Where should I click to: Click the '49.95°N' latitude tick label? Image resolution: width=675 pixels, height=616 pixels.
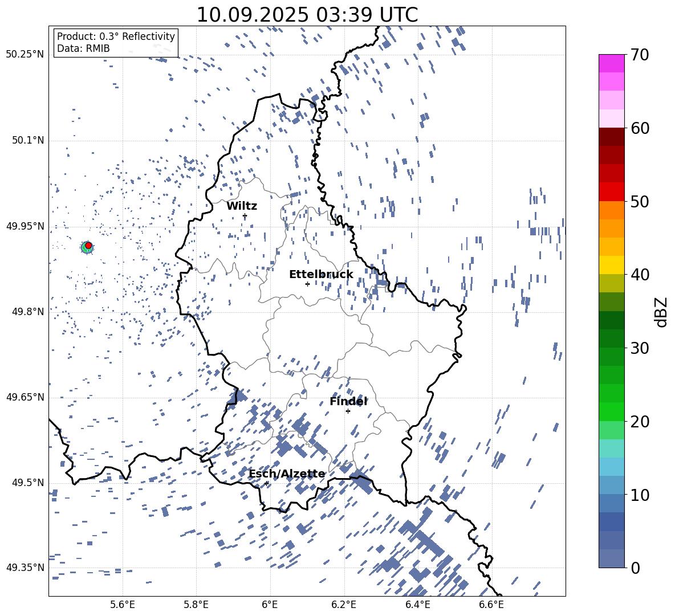click(x=25, y=226)
